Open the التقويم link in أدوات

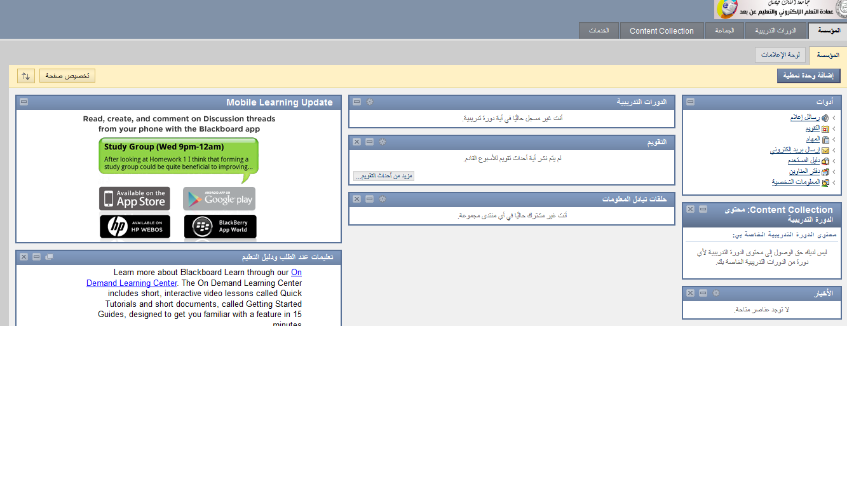[813, 129]
